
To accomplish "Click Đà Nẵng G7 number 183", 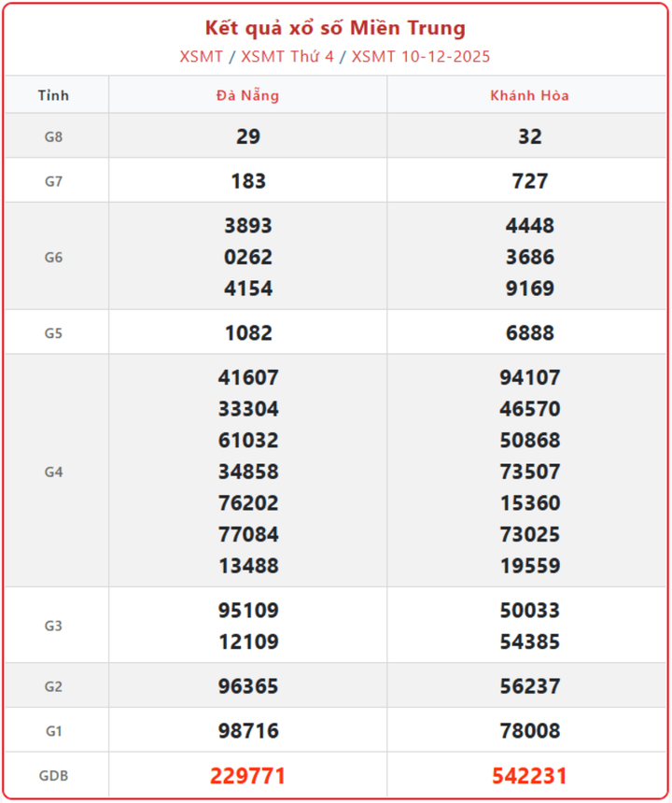I will [247, 181].
